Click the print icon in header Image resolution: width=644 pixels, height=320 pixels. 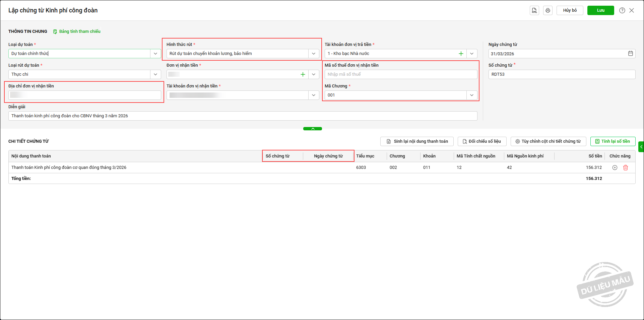click(x=548, y=10)
